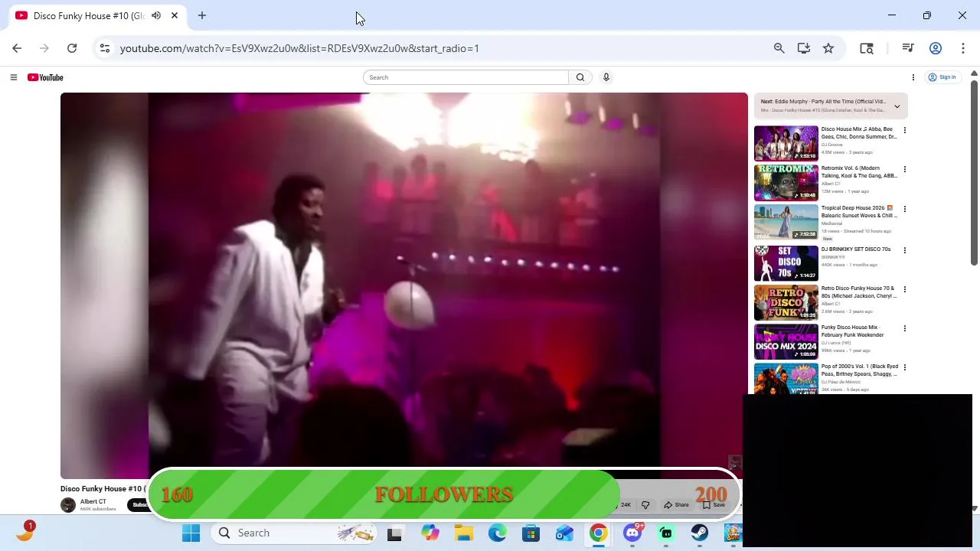Open File Explorer from the taskbar
The height and width of the screenshot is (551, 980).
click(463, 533)
